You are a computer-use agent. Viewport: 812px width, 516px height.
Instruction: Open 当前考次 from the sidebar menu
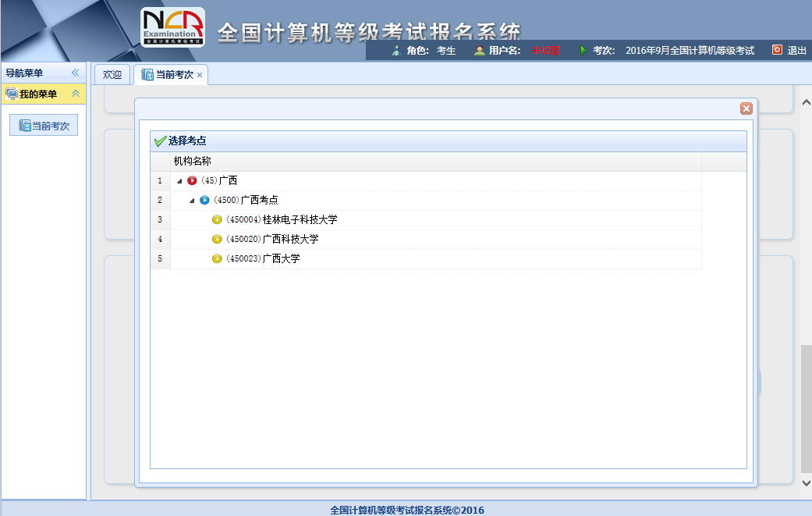pos(44,126)
